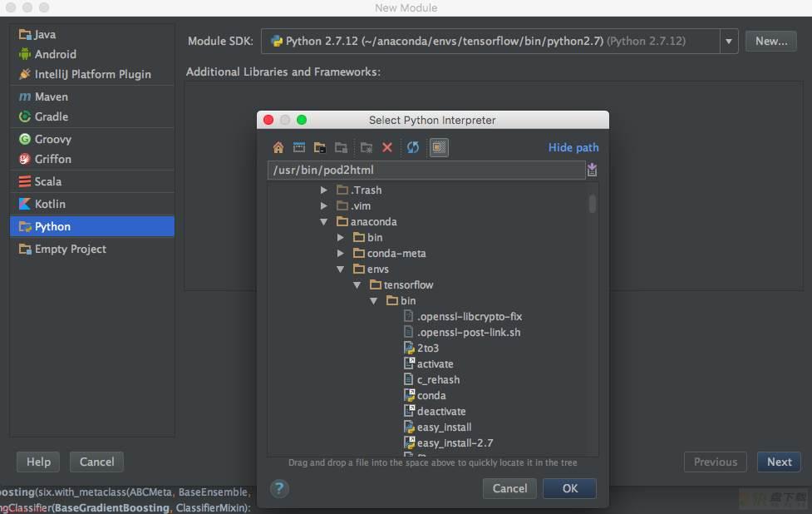Image resolution: width=812 pixels, height=514 pixels.
Task: Select the easy_install file
Action: click(445, 428)
